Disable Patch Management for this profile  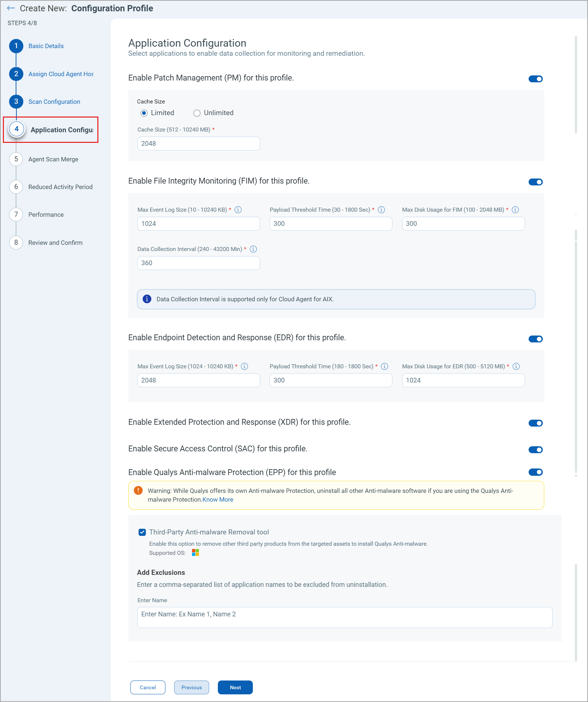(x=536, y=79)
